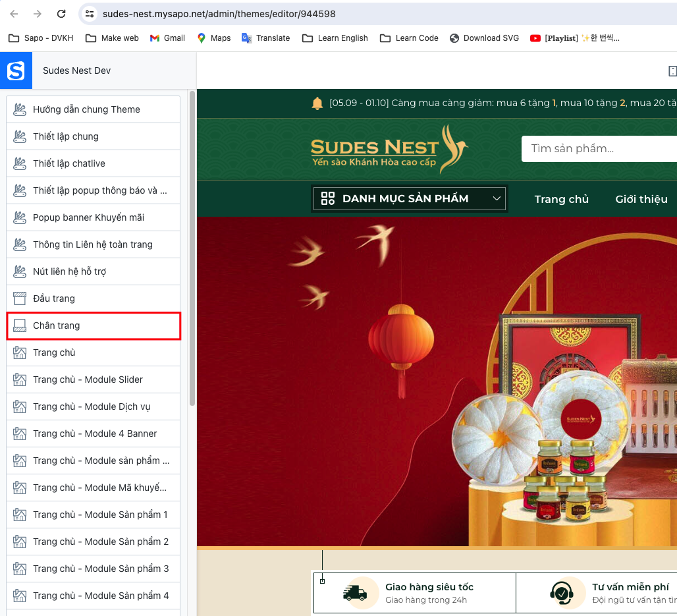Click Giao hàng siêu tốc service text
This screenshot has width=677, height=616.
429,587
